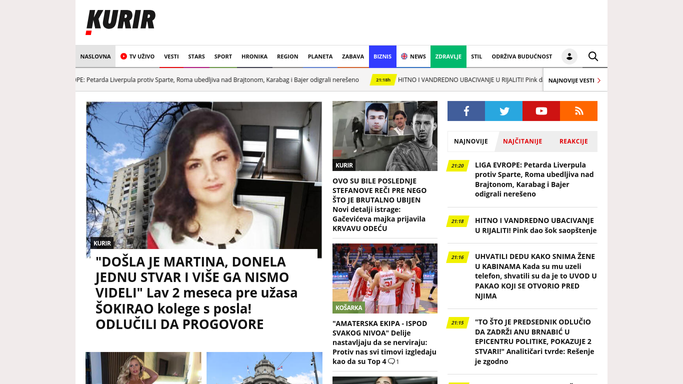Expand Najnovije vesti chevron arrow
This screenshot has height=384, width=683.
pyautogui.click(x=599, y=81)
